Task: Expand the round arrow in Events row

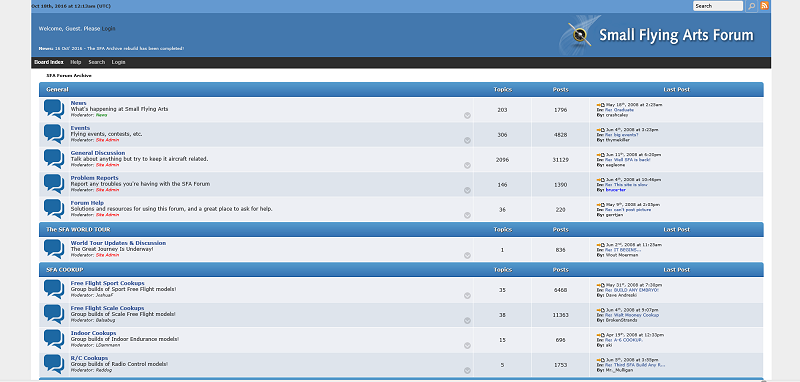Action: click(467, 141)
